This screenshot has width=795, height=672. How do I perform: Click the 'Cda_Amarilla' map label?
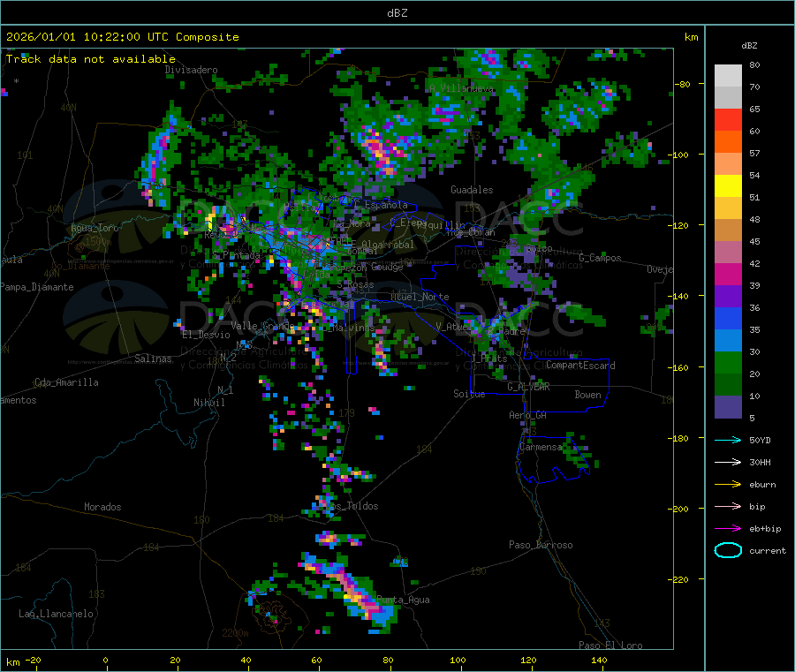pyautogui.click(x=66, y=382)
